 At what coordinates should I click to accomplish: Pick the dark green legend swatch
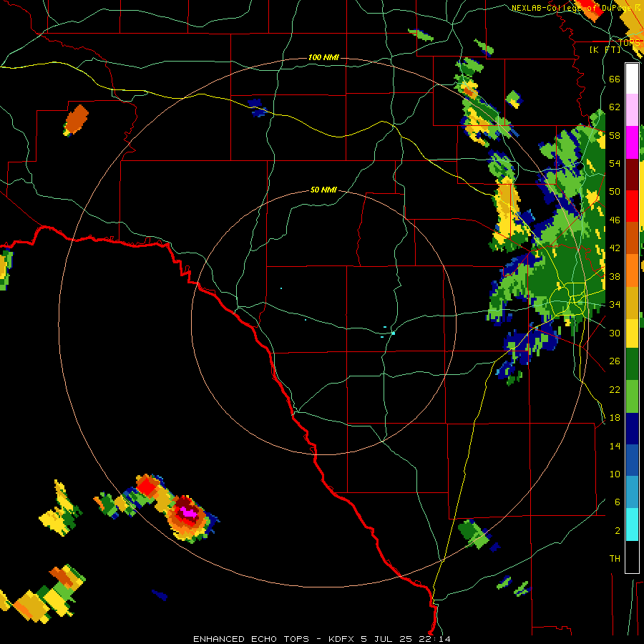[632, 364]
